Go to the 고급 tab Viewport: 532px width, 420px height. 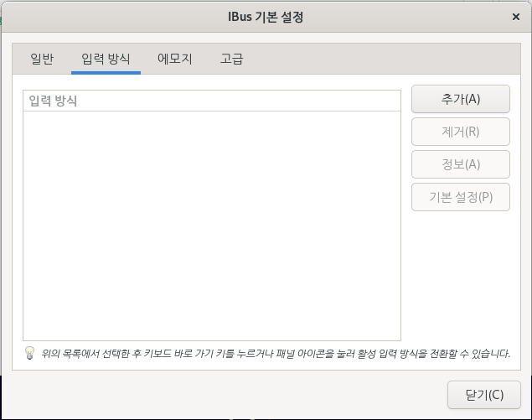232,59
